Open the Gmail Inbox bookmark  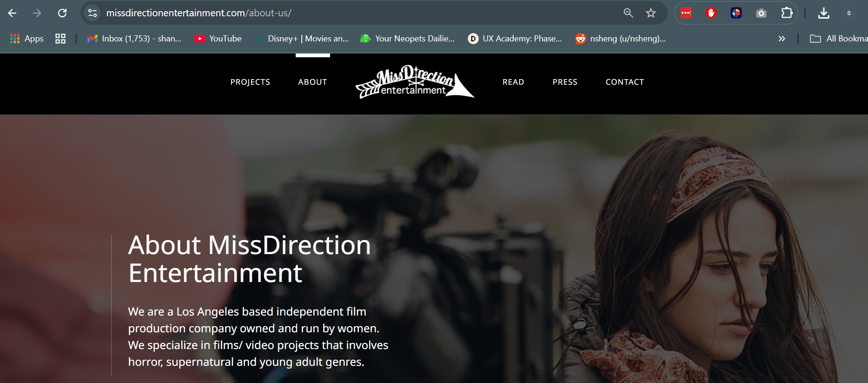pos(134,39)
